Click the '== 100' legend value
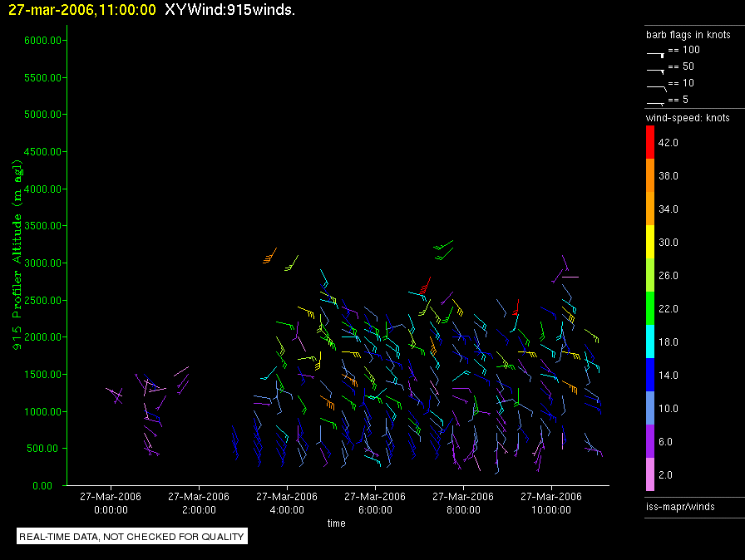 tap(683, 50)
